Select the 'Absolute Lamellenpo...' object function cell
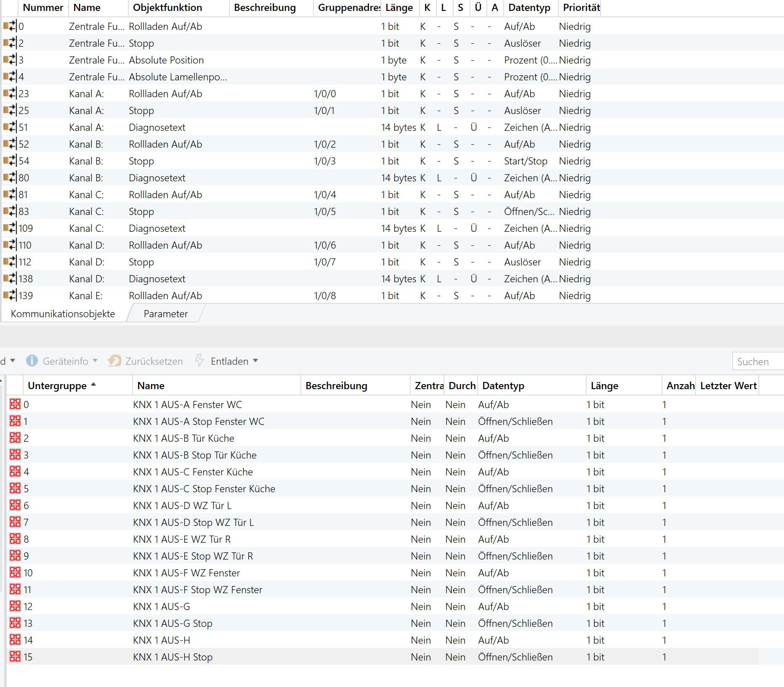784x687 pixels. point(178,77)
